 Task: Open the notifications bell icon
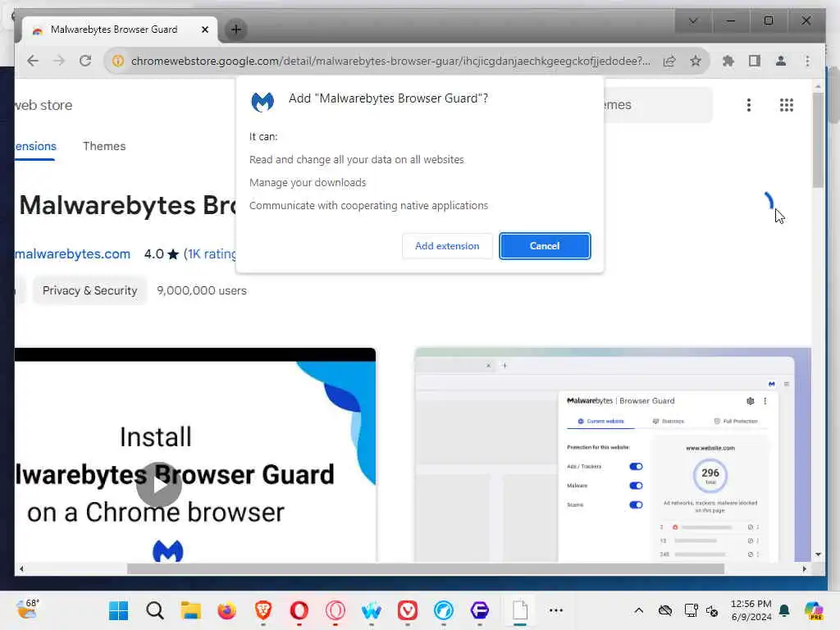[x=784, y=610]
